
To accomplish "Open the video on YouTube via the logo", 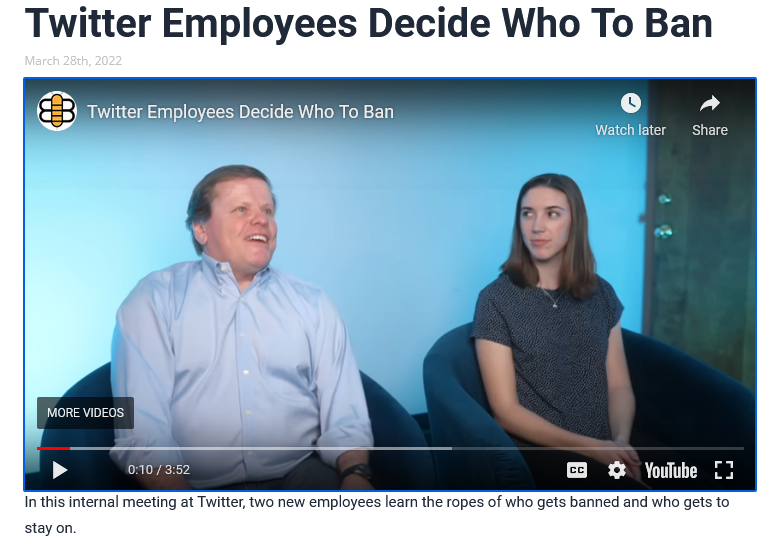I will pos(671,470).
